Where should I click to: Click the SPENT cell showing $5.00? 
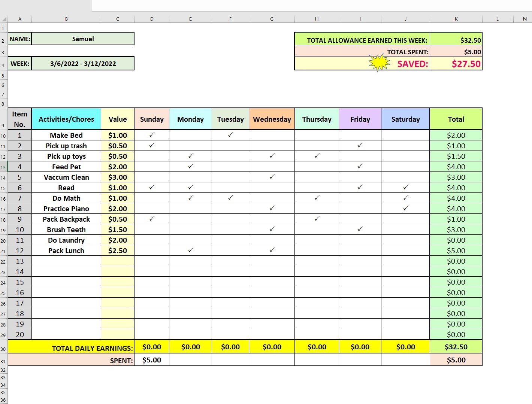(152, 360)
